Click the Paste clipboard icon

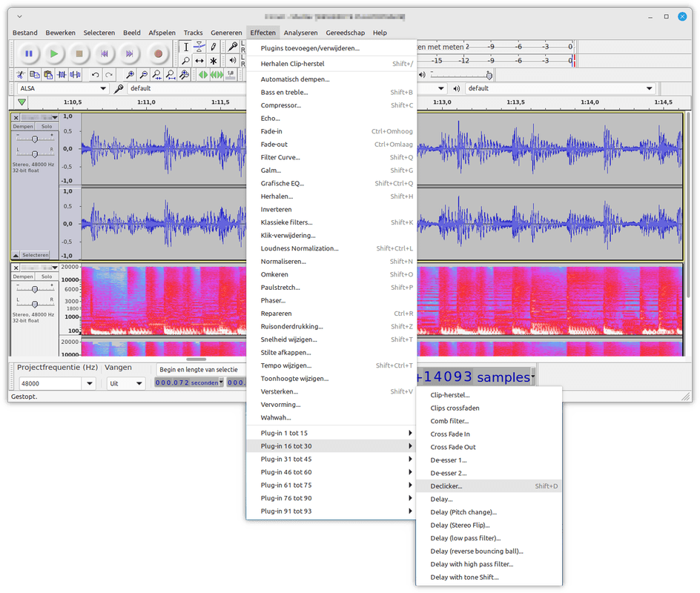[x=48, y=75]
